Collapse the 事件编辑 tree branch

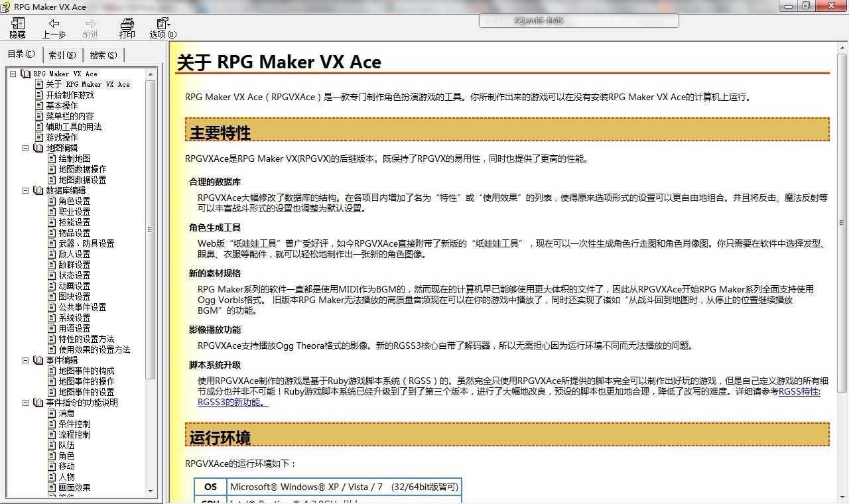coord(26,360)
